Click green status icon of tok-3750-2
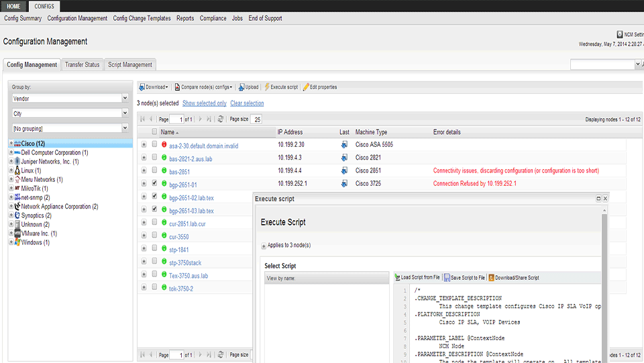This screenshot has width=644, height=363. pyautogui.click(x=164, y=287)
